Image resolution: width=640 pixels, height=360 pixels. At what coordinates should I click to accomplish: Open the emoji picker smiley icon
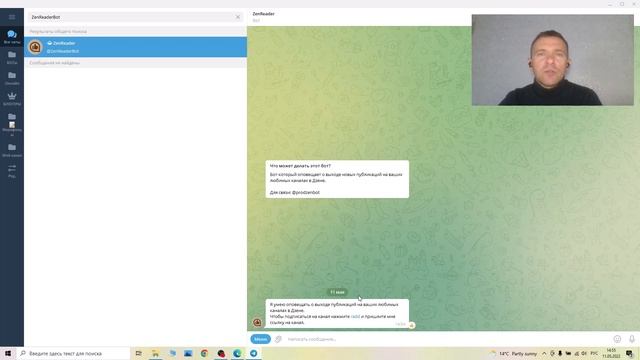coord(617,339)
